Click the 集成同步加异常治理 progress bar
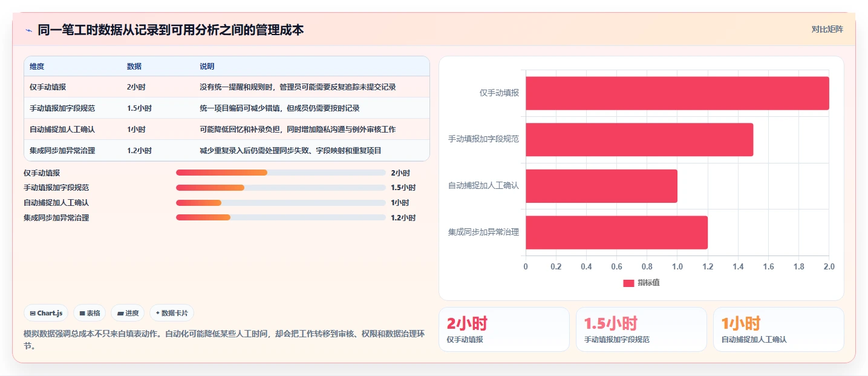This screenshot has width=868, height=376. coord(281,217)
